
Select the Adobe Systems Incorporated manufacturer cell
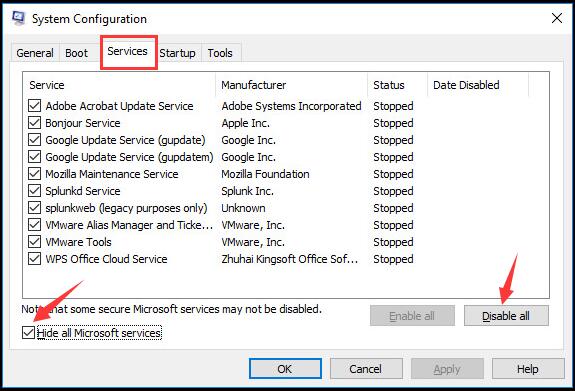[292, 106]
